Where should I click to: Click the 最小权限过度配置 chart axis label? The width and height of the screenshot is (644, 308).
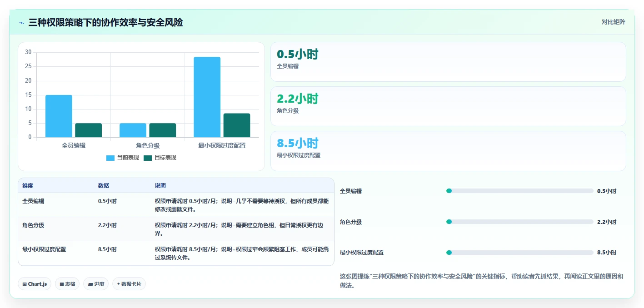coord(222,145)
